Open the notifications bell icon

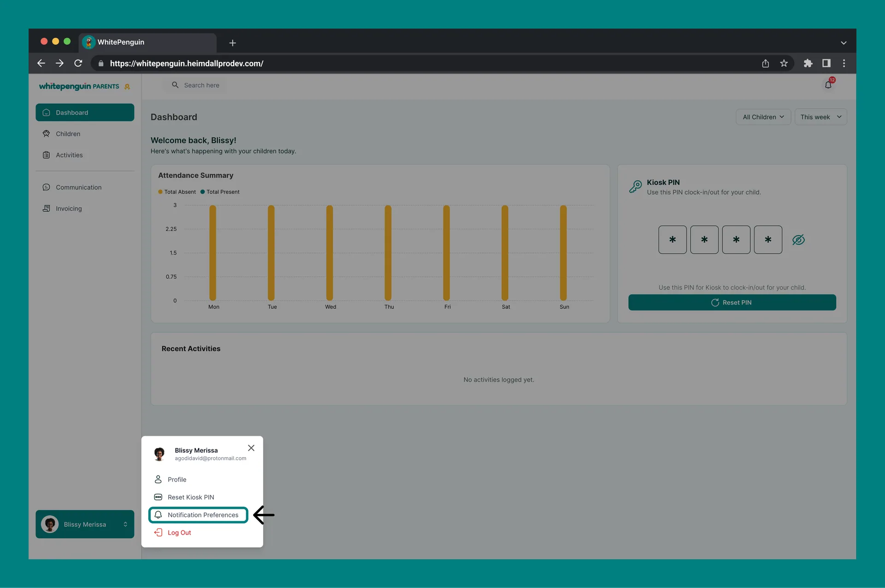pos(828,85)
